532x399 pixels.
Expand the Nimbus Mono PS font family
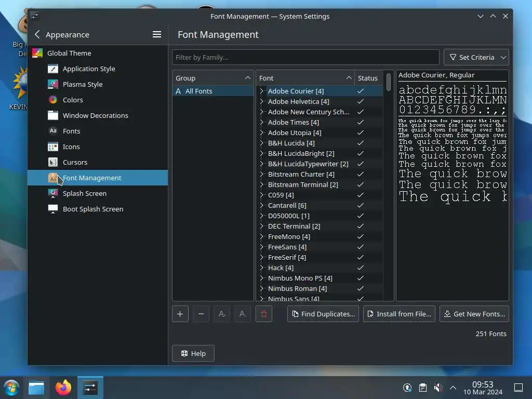(262, 278)
